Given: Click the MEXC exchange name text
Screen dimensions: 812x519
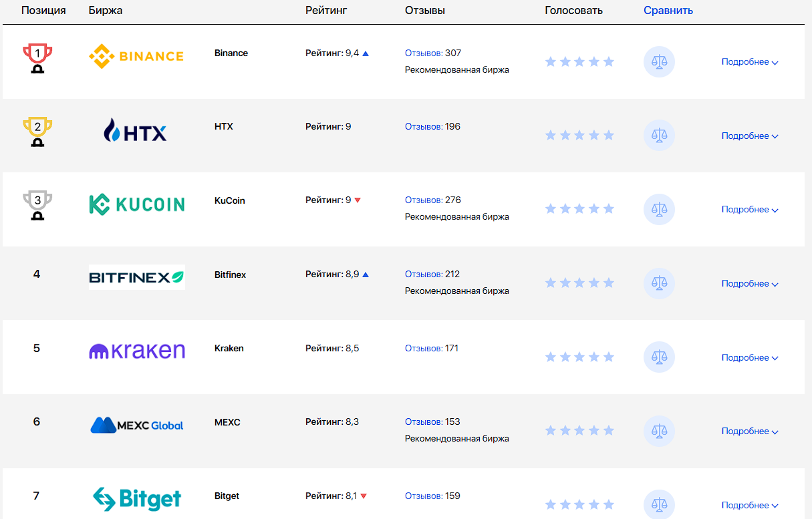Looking at the screenshot, I should pyautogui.click(x=227, y=421).
